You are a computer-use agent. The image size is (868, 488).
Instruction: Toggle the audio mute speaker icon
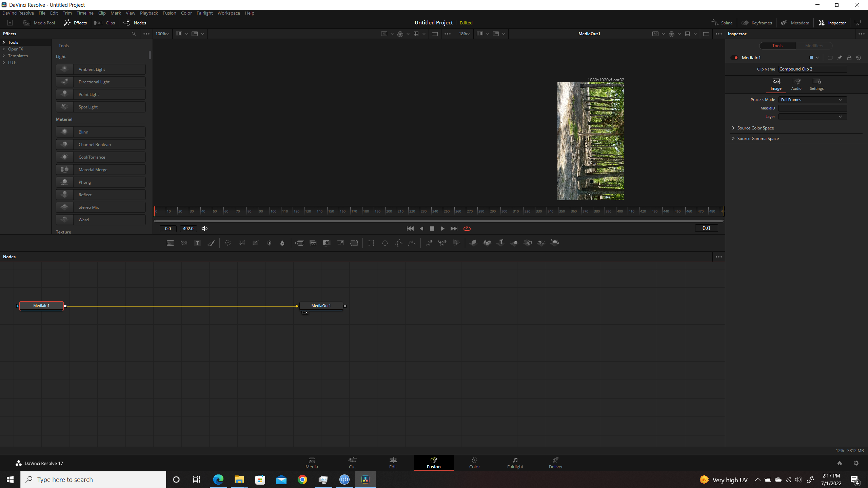click(x=204, y=229)
